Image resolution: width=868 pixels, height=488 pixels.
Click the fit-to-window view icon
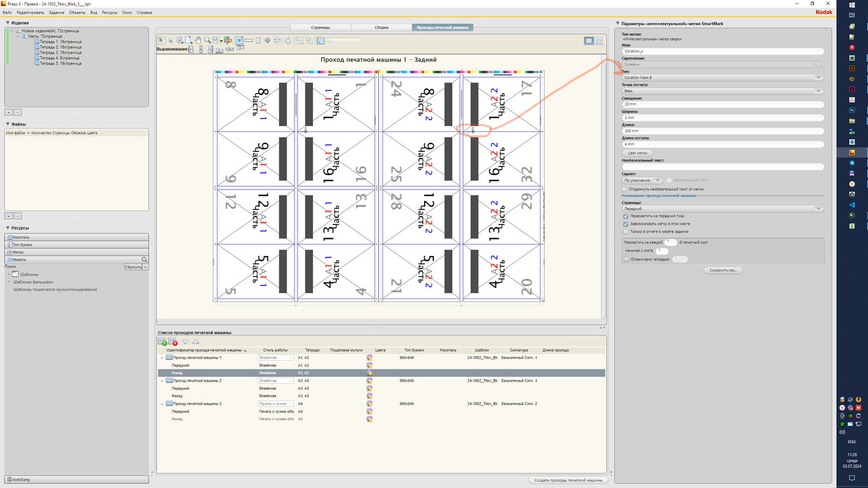click(320, 40)
